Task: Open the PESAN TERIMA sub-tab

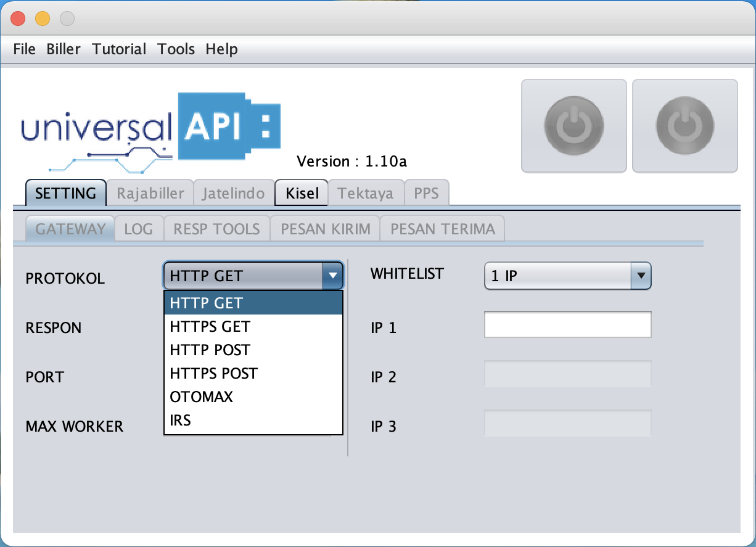Action: 443,229
